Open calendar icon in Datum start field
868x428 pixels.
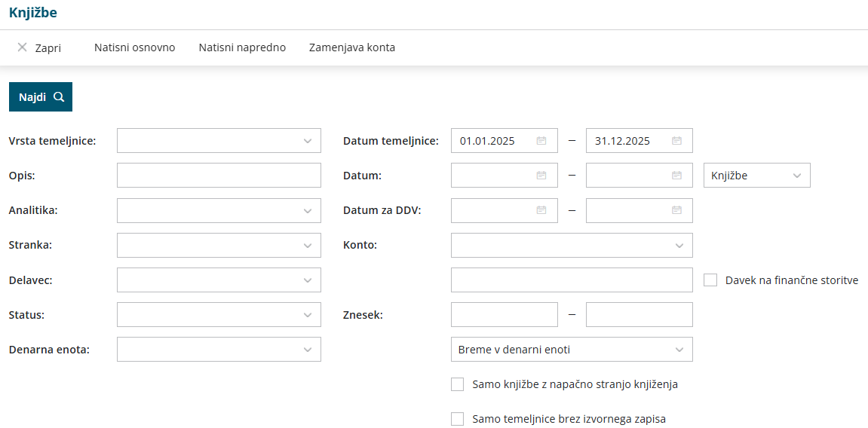[541, 176]
